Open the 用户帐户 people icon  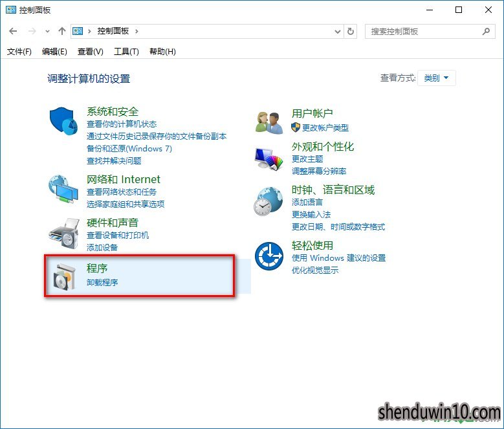click(x=269, y=122)
